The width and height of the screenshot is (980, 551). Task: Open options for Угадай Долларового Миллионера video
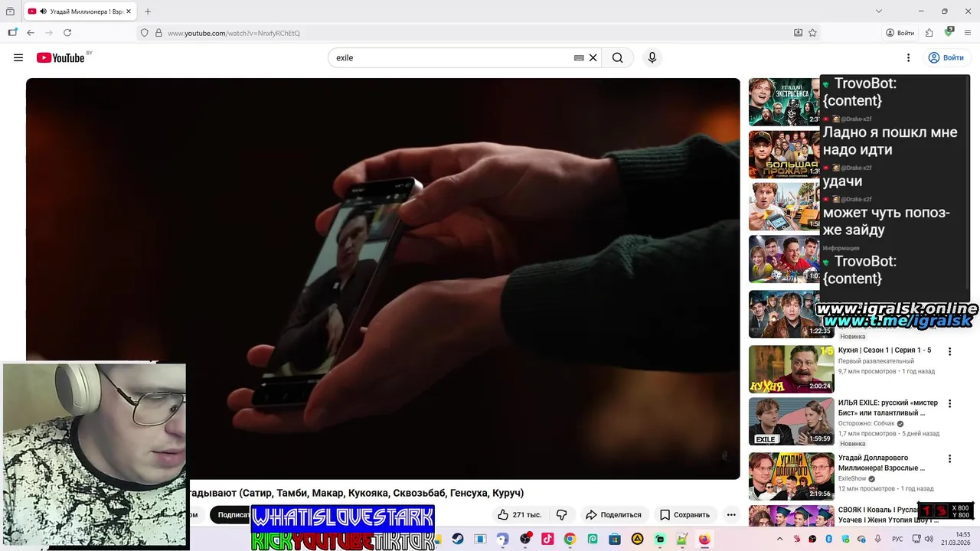coord(949,458)
